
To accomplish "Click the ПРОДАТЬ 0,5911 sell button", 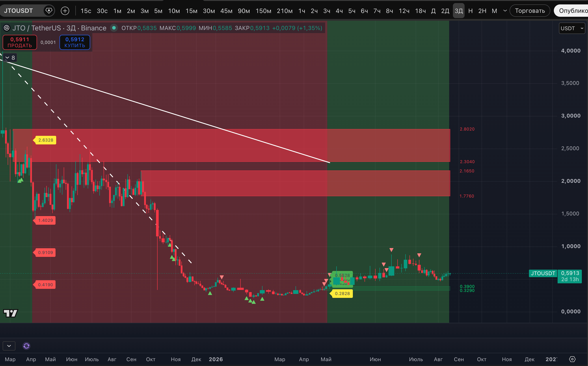I will click(20, 42).
